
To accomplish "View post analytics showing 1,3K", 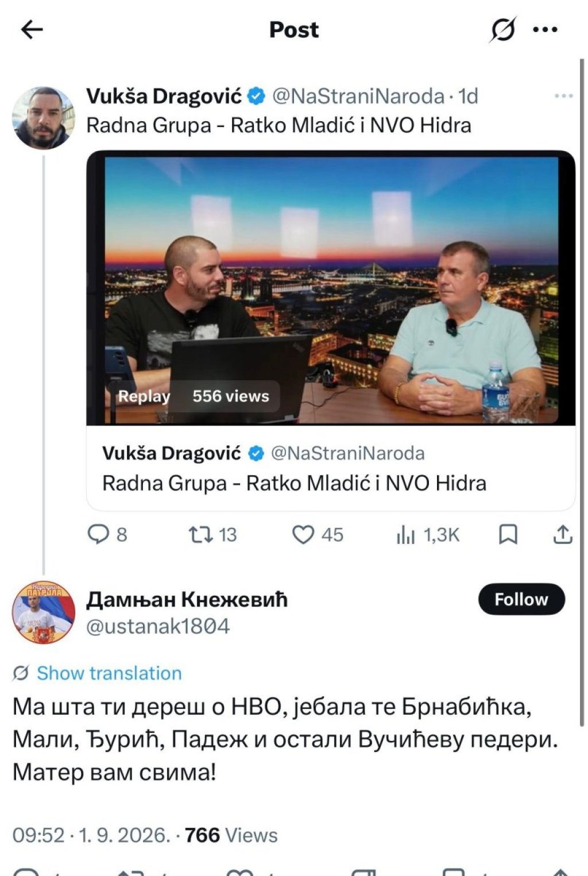I will 428,535.
